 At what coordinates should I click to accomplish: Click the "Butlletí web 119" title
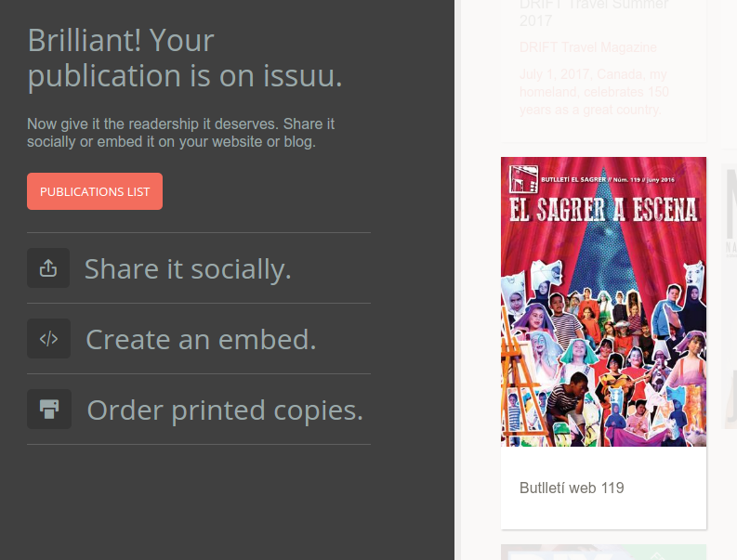coord(572,488)
